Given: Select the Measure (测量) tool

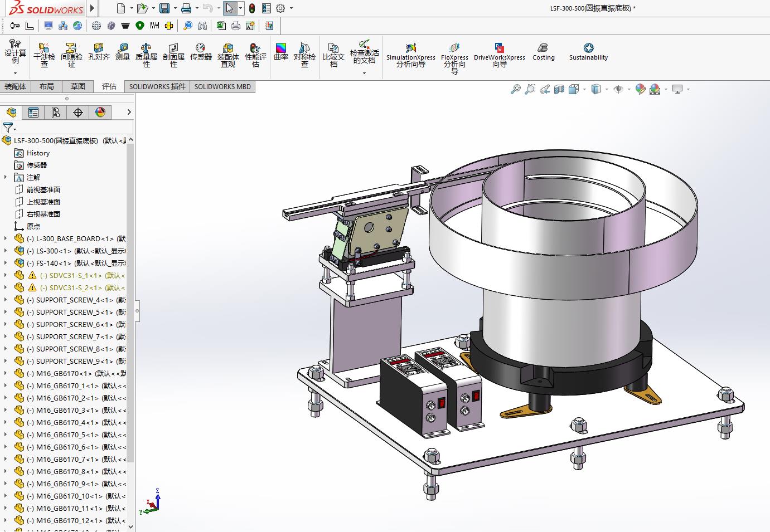Looking at the screenshot, I should [x=123, y=51].
